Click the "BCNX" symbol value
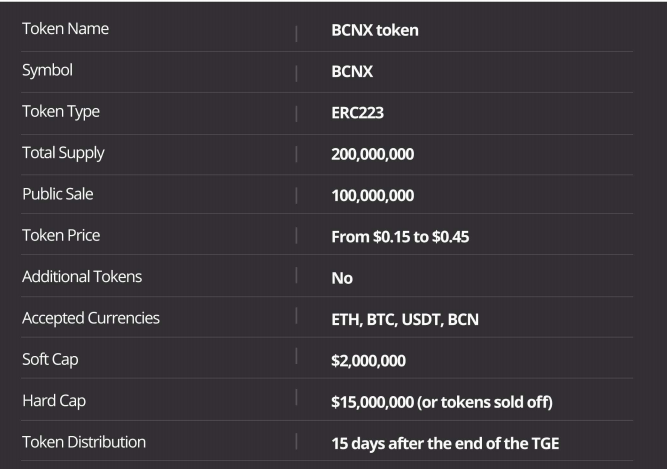Viewport: 667px width, 469px height. coord(353,72)
